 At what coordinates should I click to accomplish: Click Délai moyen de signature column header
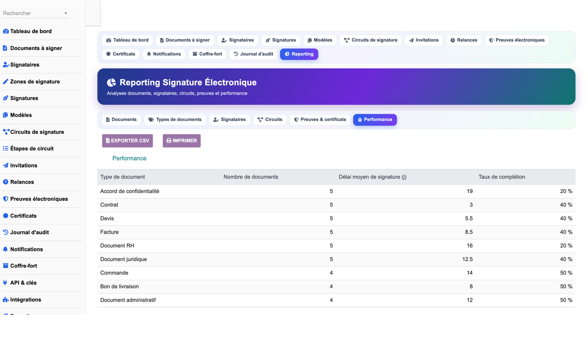point(372,177)
